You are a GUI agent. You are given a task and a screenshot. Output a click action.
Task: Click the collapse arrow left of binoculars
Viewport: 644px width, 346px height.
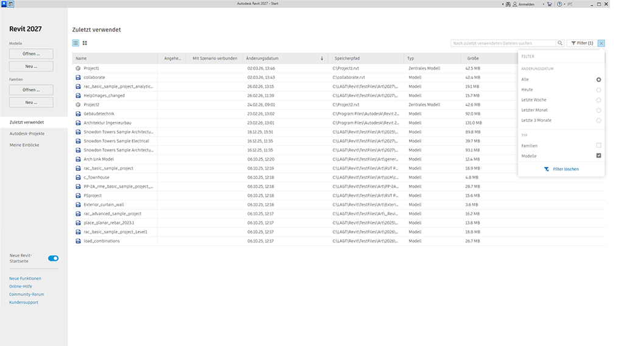click(503, 4)
